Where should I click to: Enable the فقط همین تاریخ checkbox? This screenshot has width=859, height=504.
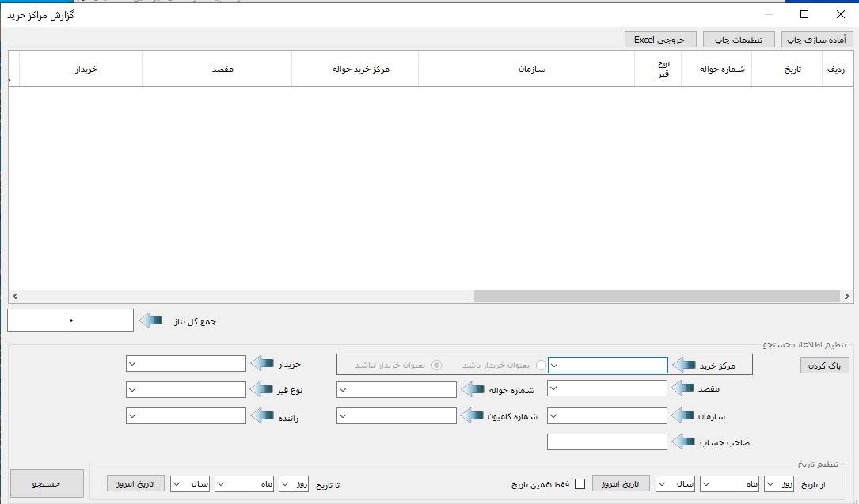(x=580, y=484)
